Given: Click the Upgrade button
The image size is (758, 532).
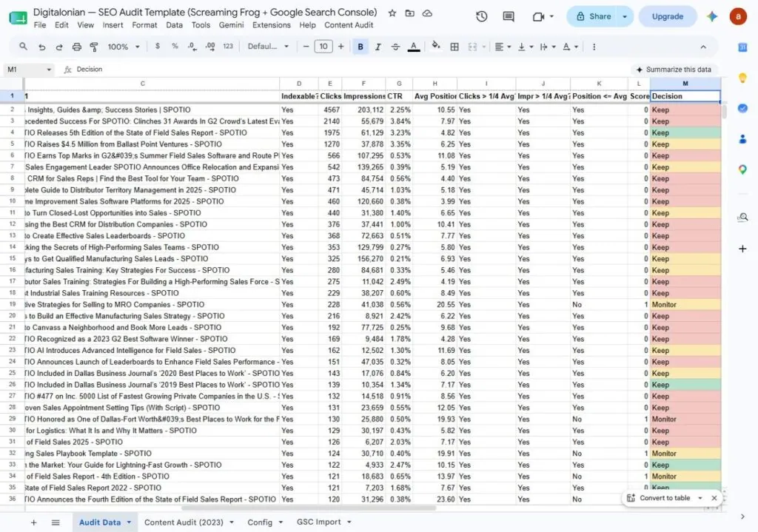Looking at the screenshot, I should click(667, 16).
